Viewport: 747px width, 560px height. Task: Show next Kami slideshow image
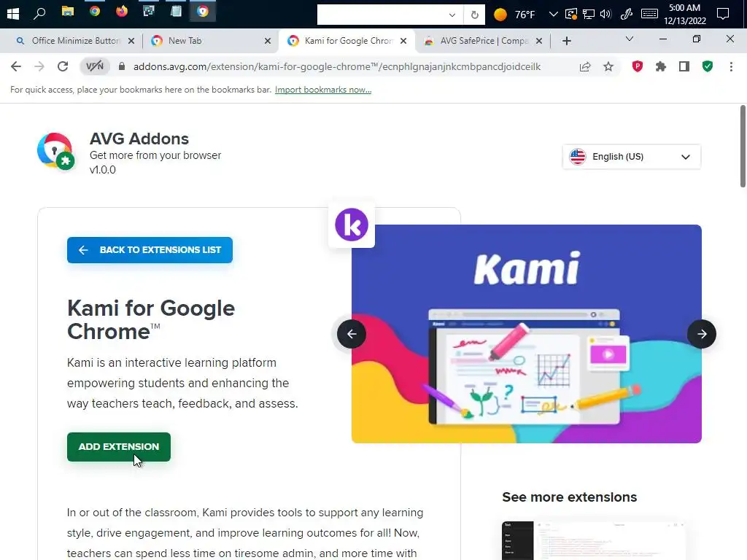(701, 334)
